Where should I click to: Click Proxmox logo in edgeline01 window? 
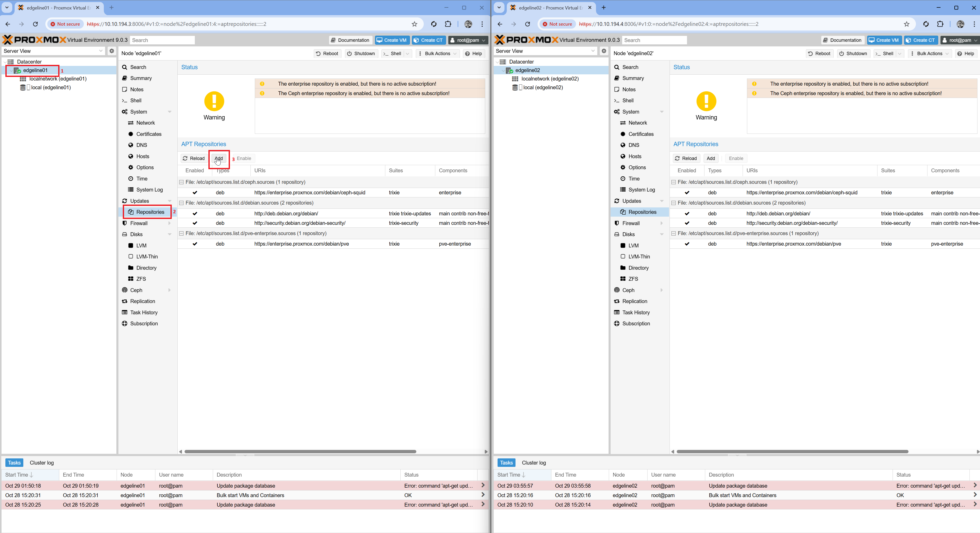pyautogui.click(x=34, y=39)
